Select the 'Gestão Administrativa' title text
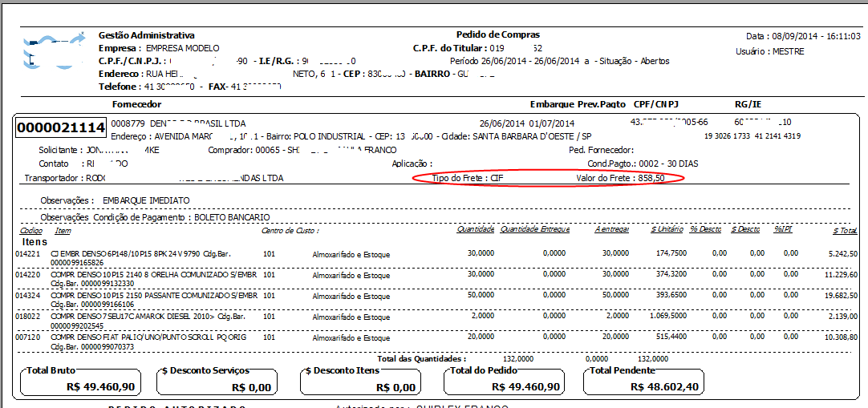 coord(146,35)
